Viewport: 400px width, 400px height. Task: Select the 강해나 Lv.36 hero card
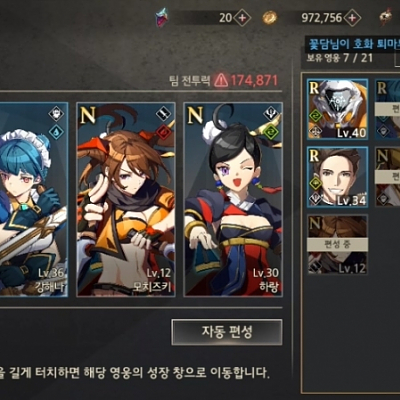pyautogui.click(x=33, y=199)
